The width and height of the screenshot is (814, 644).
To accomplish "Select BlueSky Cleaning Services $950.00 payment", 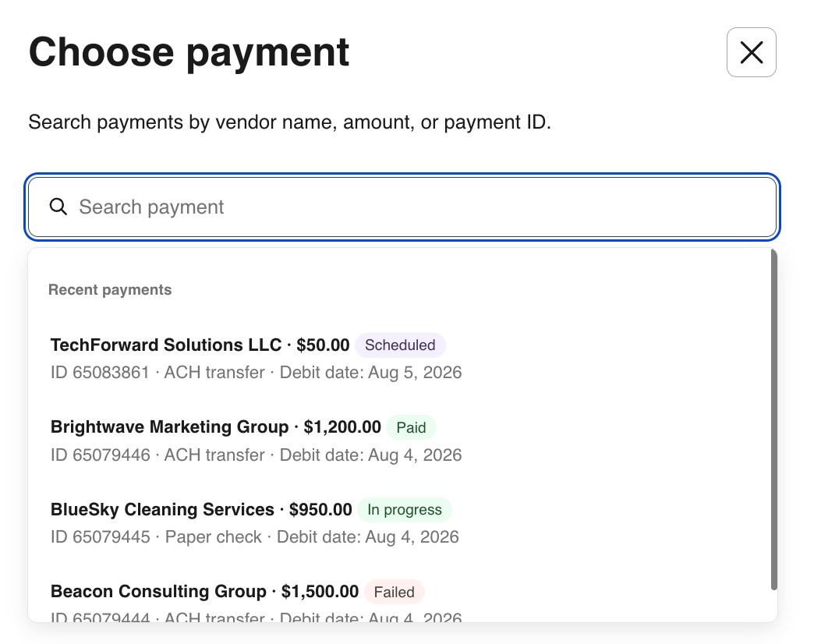I will (x=400, y=522).
